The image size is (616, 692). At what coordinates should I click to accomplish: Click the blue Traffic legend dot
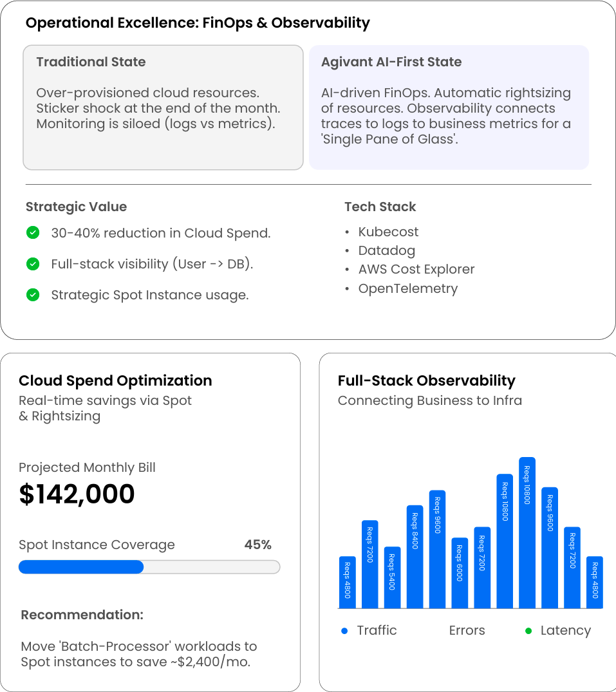(x=344, y=631)
